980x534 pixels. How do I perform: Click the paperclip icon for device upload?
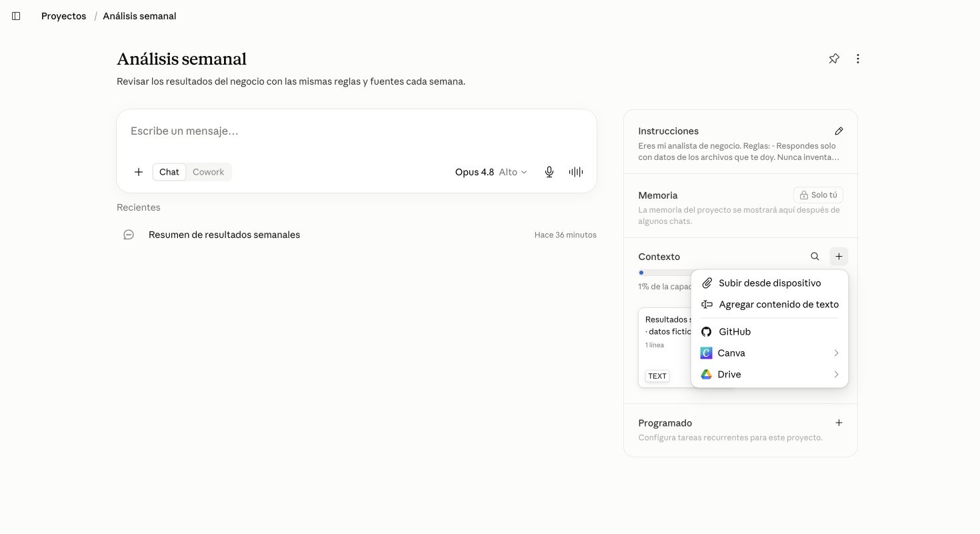pos(707,283)
